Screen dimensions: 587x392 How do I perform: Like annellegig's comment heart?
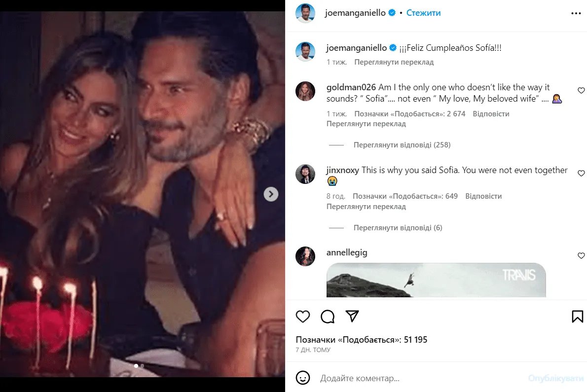[x=581, y=256]
